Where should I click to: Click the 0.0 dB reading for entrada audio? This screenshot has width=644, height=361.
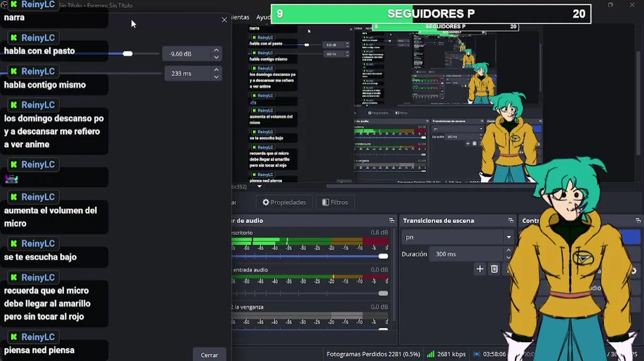(x=379, y=270)
